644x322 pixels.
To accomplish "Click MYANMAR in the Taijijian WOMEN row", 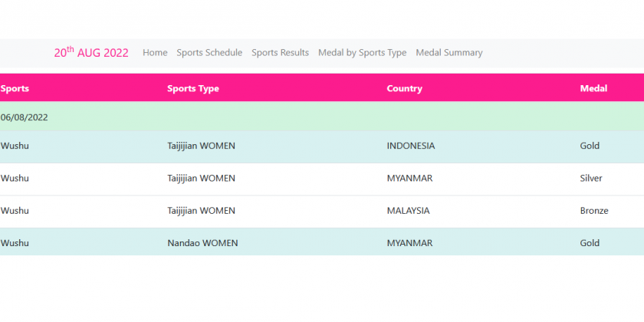I will point(409,178).
